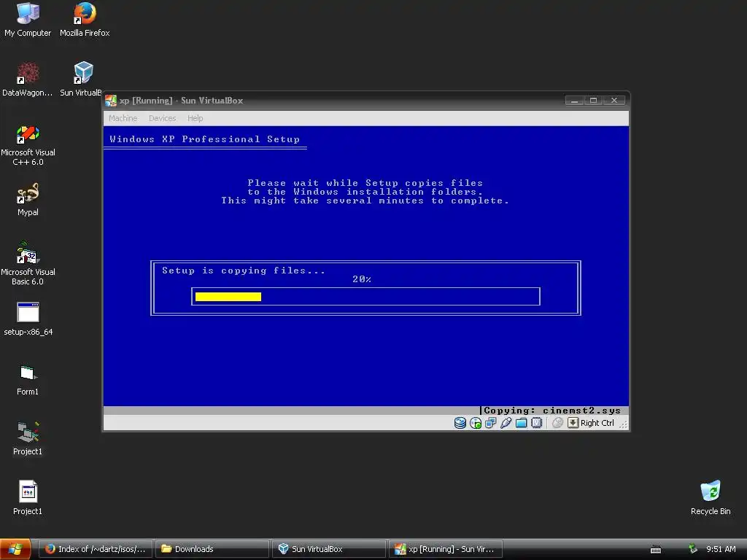The width and height of the screenshot is (747, 560).
Task: Maximize the xp [Running] VirtualBox window
Action: 594,101
